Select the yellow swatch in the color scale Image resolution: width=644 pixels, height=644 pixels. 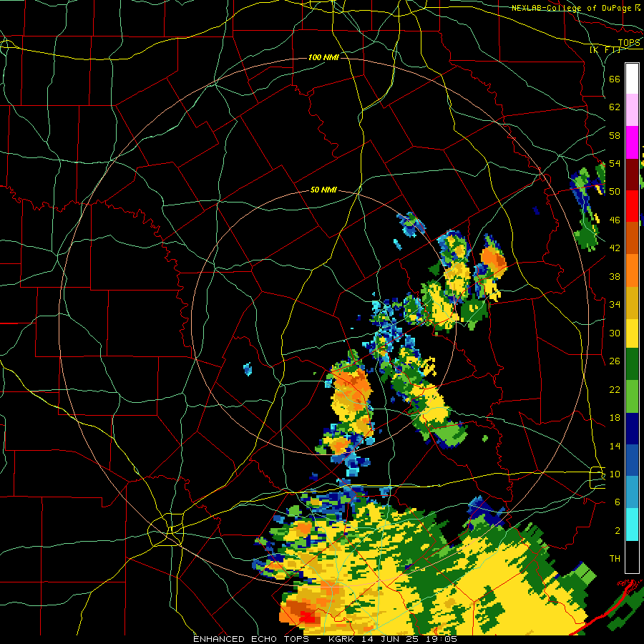coord(632,333)
